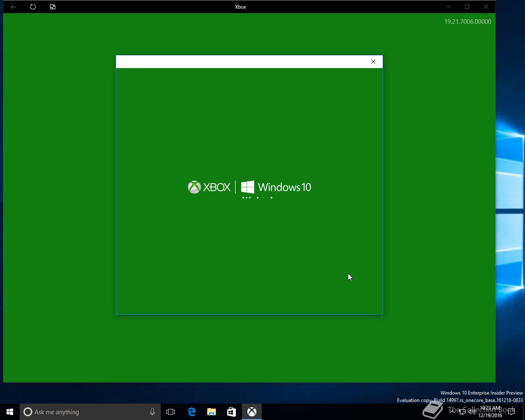The height and width of the screenshot is (420, 525).
Task: Minimize the Xbox window
Action: click(448, 7)
